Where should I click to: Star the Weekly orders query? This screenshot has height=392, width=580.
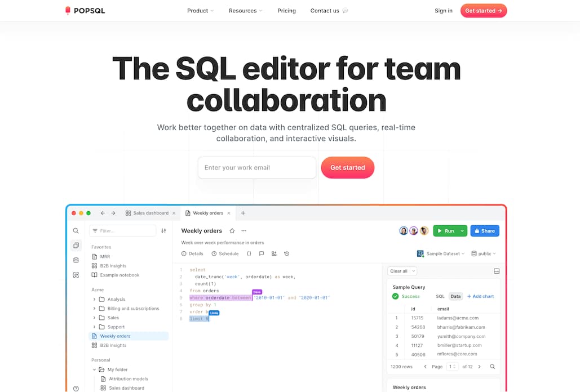[232, 231]
